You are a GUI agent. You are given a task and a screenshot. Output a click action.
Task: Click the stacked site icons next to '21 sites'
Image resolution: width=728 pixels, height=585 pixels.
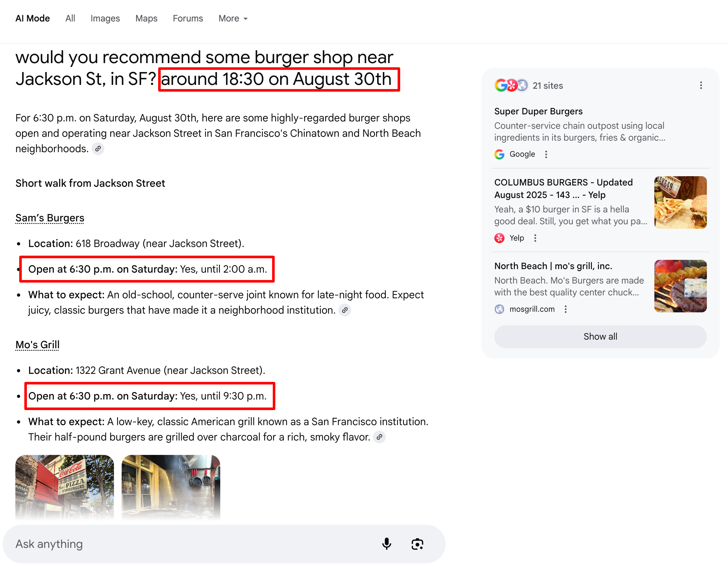click(511, 86)
